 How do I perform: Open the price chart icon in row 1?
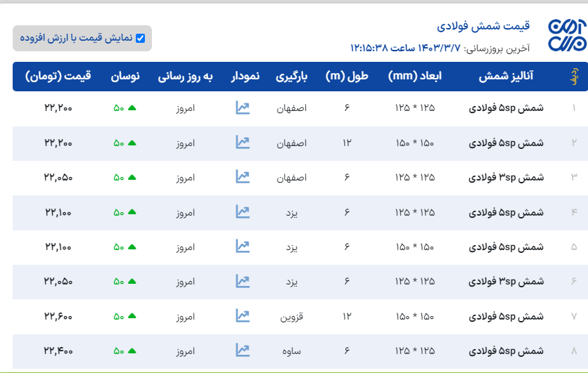coord(243,108)
